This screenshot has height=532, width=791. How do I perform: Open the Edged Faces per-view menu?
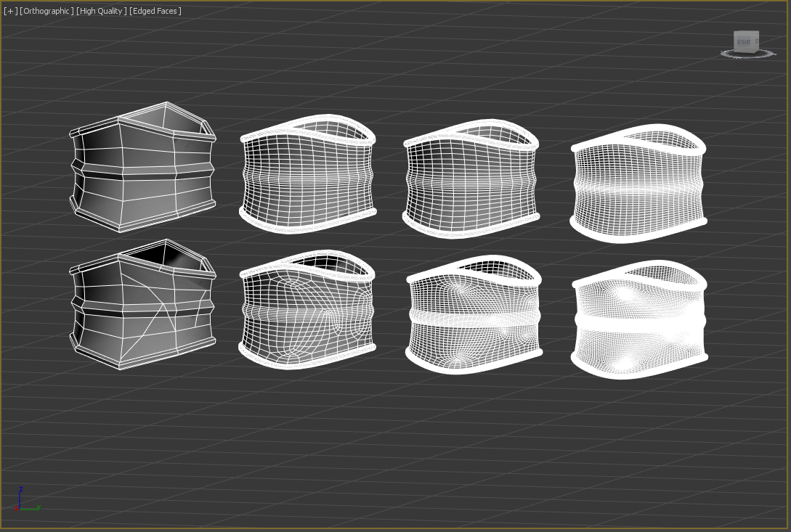[x=155, y=11]
